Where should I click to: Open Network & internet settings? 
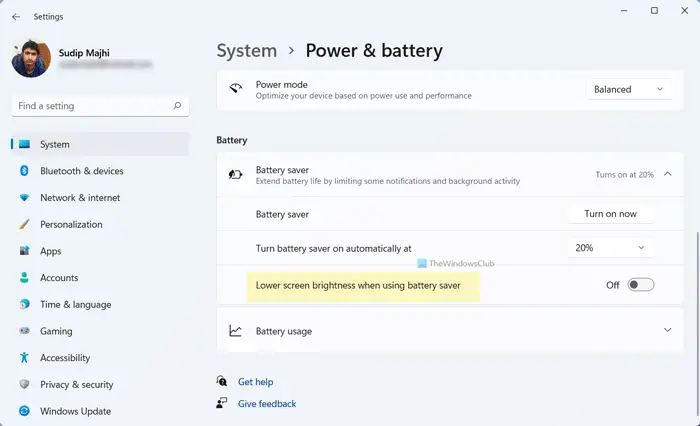(80, 198)
